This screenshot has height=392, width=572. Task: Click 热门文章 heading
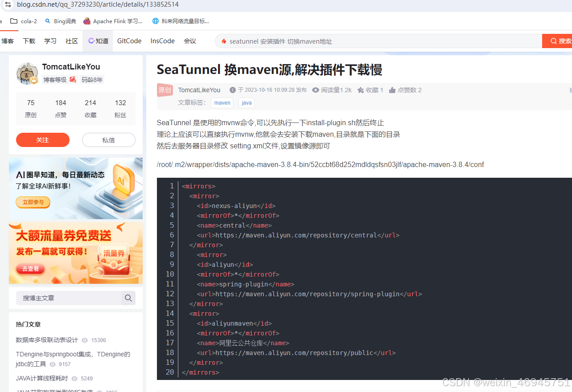click(28, 324)
